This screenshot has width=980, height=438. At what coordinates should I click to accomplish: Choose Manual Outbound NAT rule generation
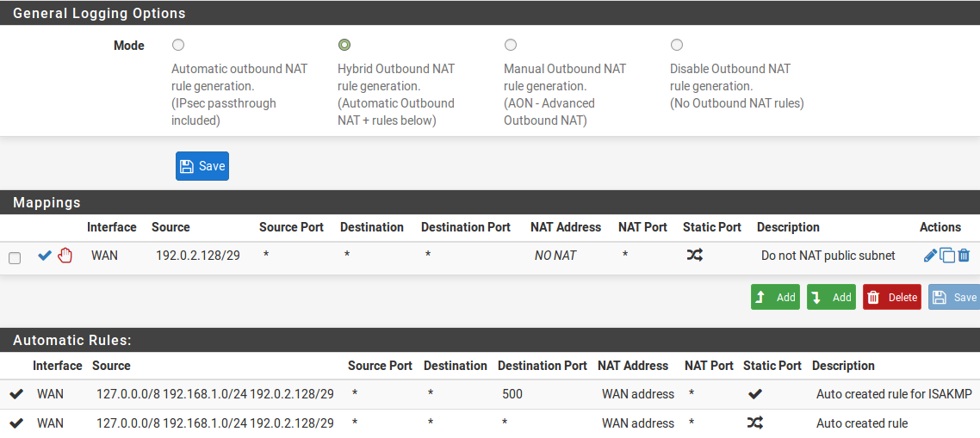pyautogui.click(x=511, y=45)
